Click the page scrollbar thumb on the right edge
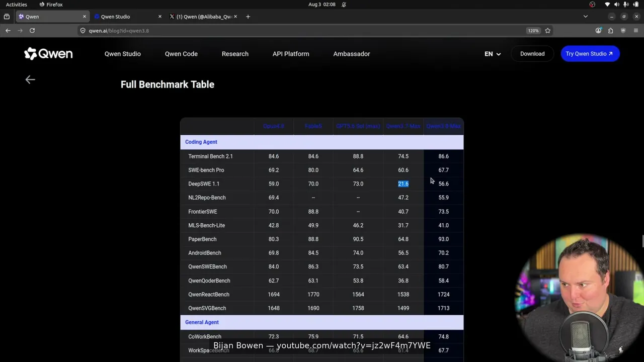 [x=642, y=241]
